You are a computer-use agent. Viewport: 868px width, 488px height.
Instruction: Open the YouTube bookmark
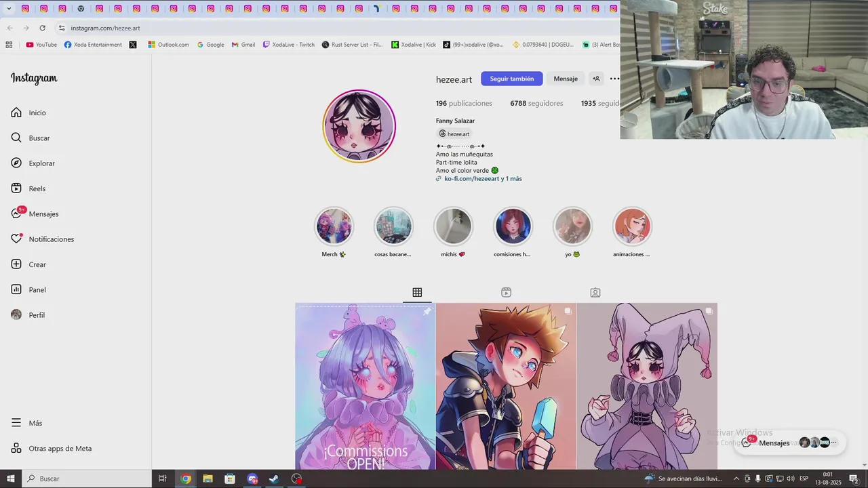[x=41, y=45]
